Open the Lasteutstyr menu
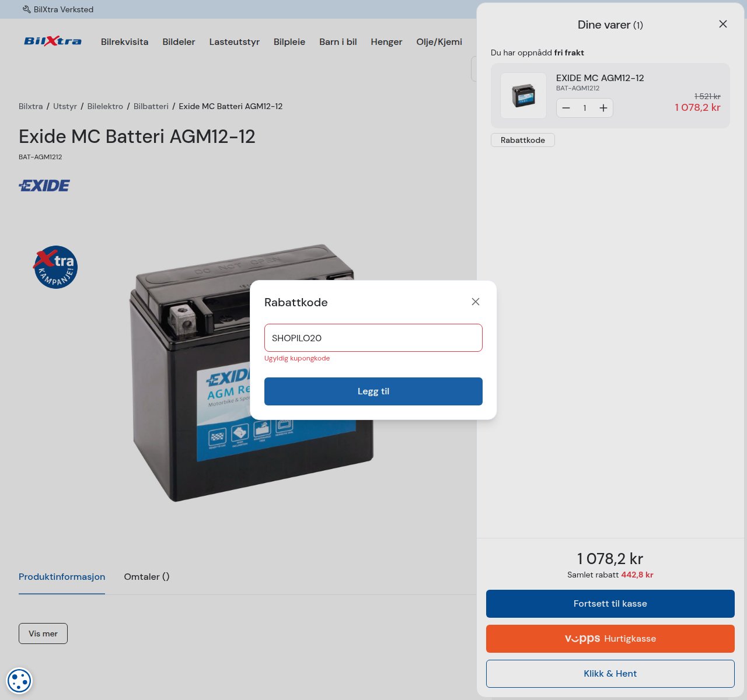747x700 pixels. coord(235,42)
